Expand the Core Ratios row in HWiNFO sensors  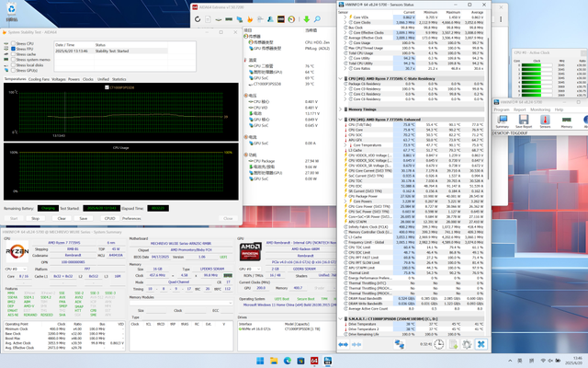coord(345,68)
